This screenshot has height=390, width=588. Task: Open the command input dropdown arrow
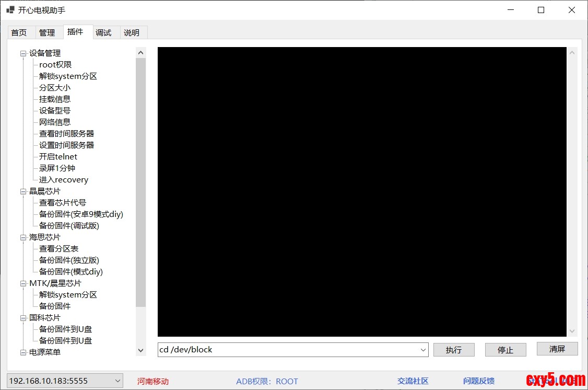(x=423, y=350)
